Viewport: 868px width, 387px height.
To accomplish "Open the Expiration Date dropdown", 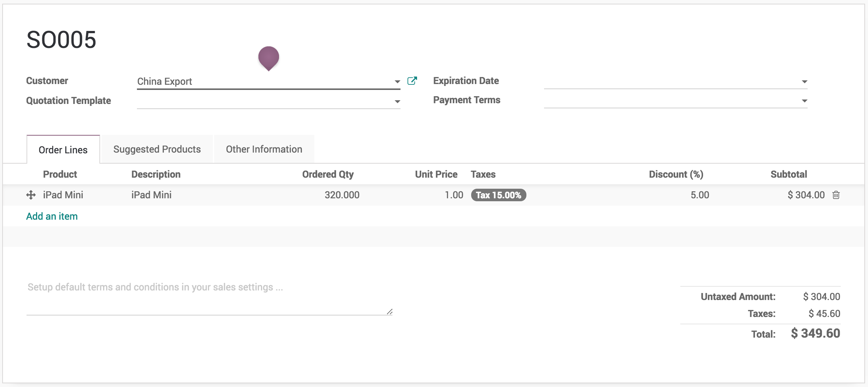I will pos(804,81).
